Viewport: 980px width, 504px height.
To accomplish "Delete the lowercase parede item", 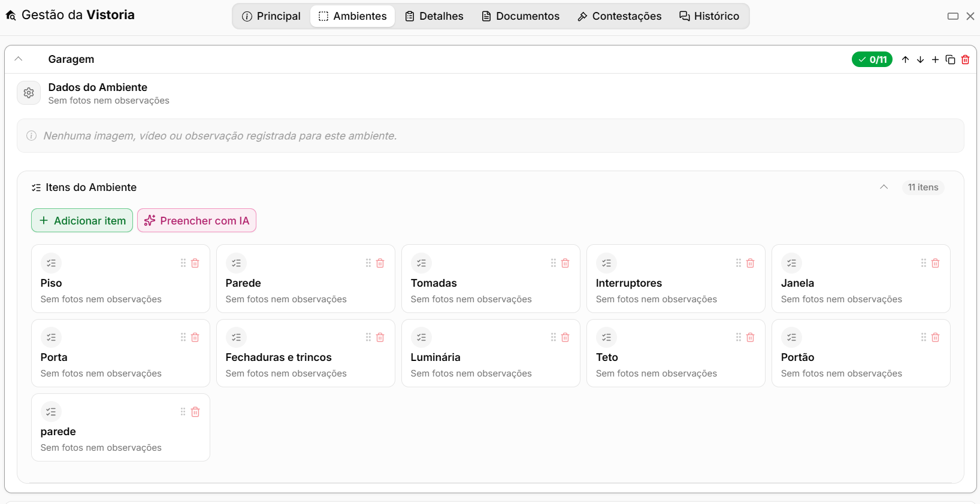I will [195, 412].
